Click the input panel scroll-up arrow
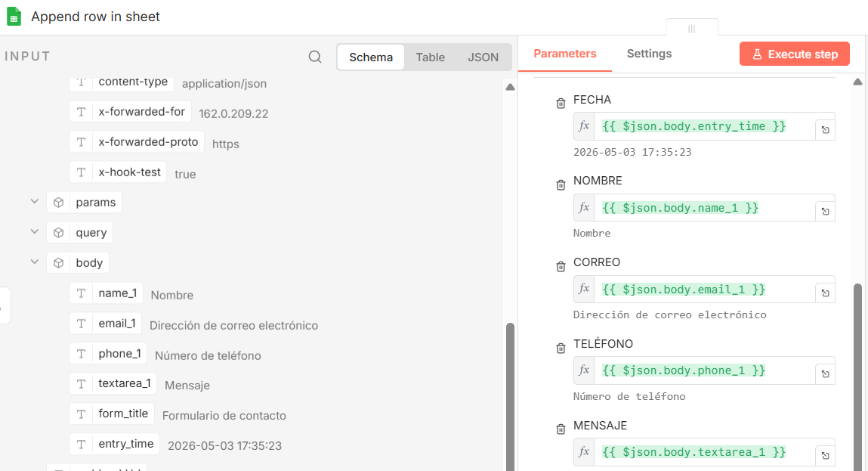The width and height of the screenshot is (868, 471). 511,87
